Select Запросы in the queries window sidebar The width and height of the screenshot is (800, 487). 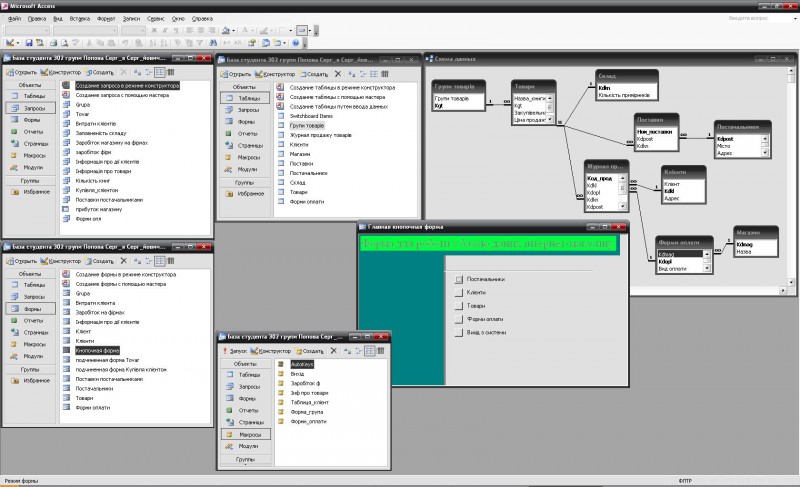[x=31, y=108]
